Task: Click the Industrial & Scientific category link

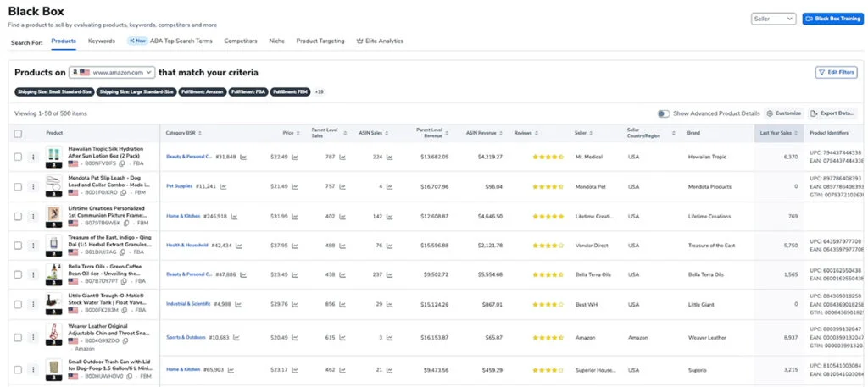Action: tap(188, 305)
